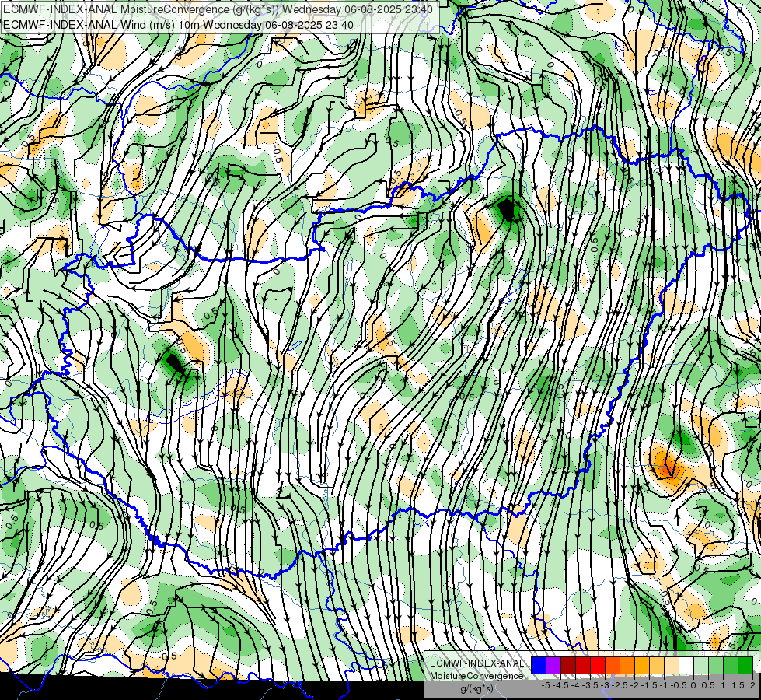Pick the legend swatch between -1.5 and -1

657,666
